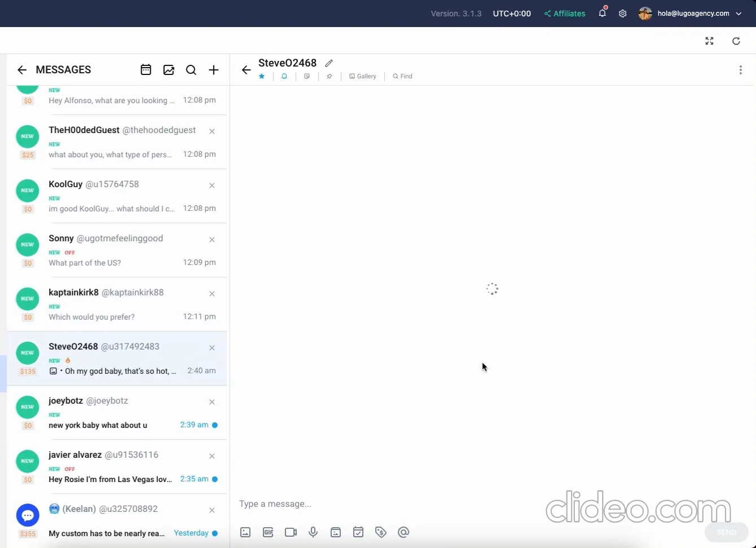Refresh the page with the reload icon
The width and height of the screenshot is (756, 548).
[736, 41]
